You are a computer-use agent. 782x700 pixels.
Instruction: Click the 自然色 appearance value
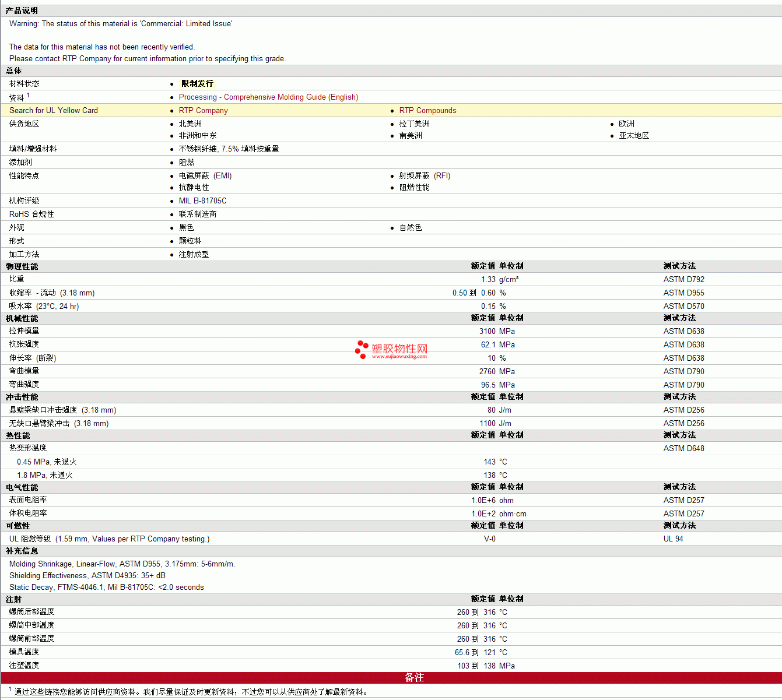pyautogui.click(x=411, y=228)
